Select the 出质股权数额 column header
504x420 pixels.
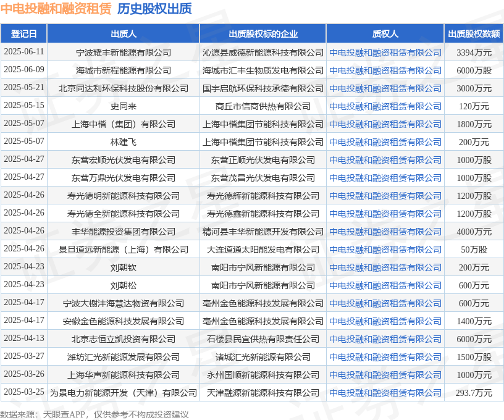(474, 34)
